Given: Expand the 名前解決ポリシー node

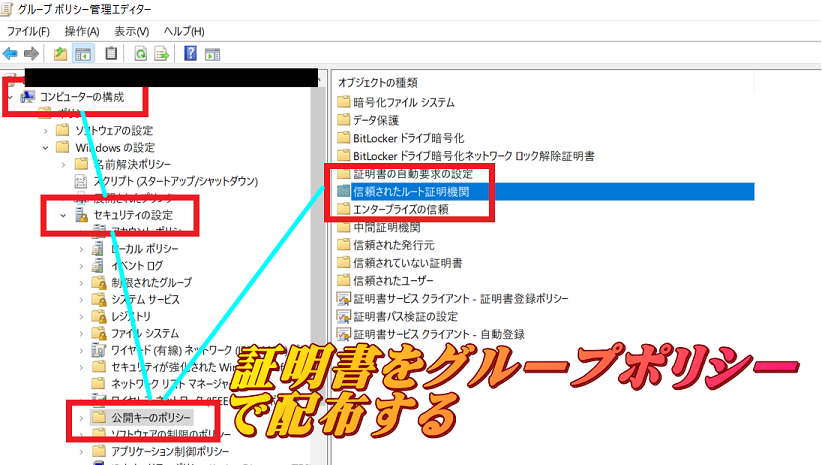Looking at the screenshot, I should pyautogui.click(x=63, y=165).
